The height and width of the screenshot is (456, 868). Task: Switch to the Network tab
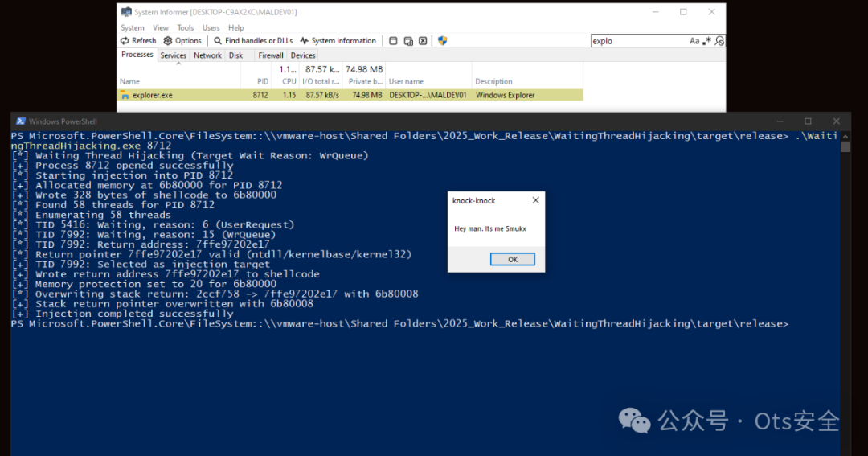(207, 55)
